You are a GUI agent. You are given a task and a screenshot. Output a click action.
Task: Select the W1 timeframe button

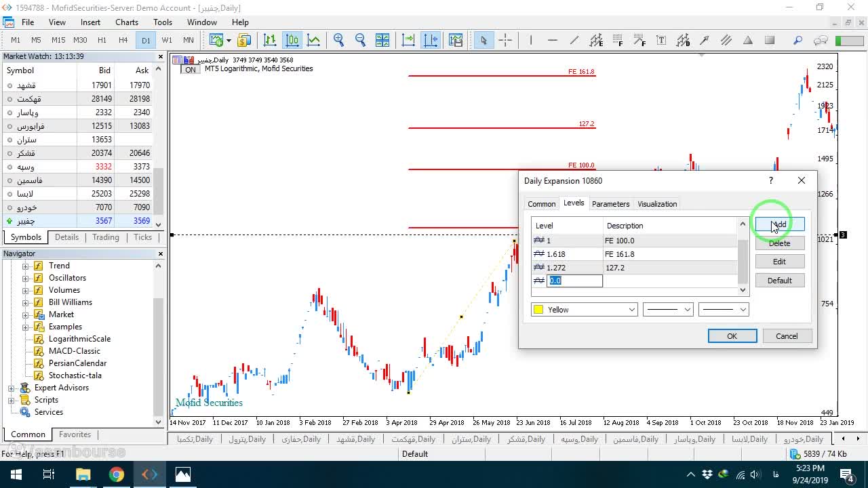point(167,40)
